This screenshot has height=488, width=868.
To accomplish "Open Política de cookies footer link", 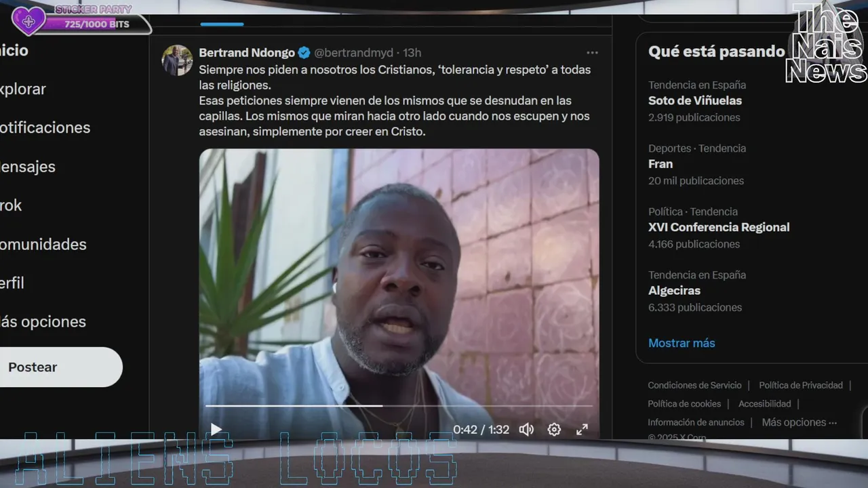I will point(684,403).
